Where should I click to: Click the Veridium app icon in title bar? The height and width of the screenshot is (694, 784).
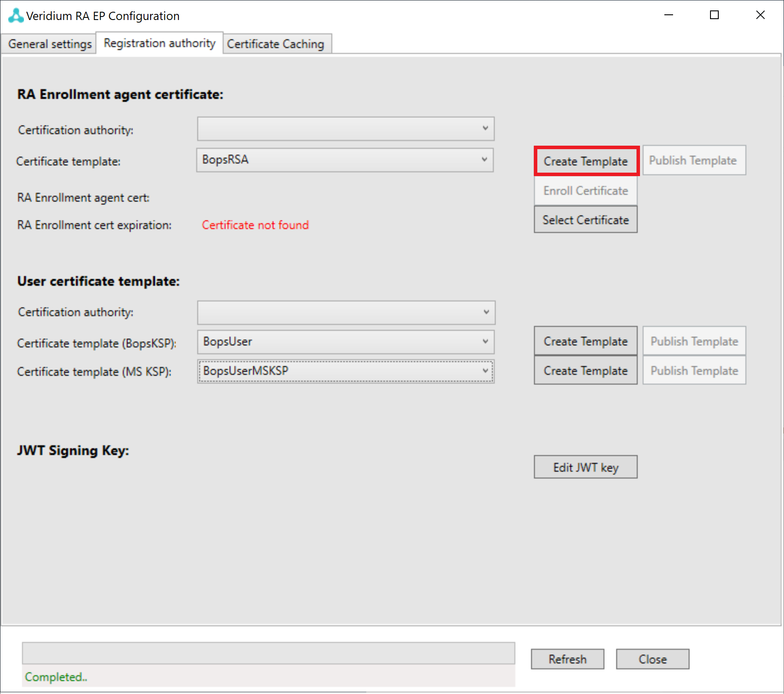coord(16,16)
